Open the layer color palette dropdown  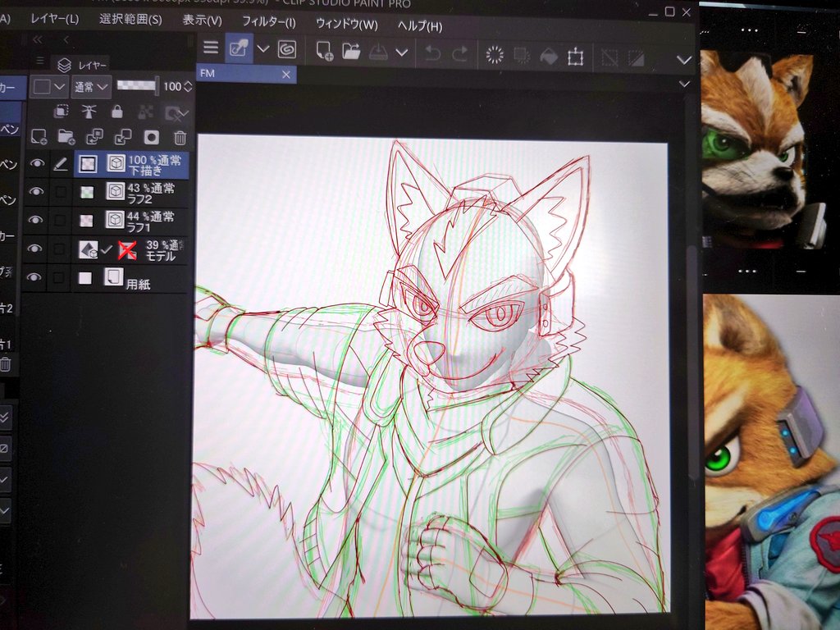pos(48,86)
